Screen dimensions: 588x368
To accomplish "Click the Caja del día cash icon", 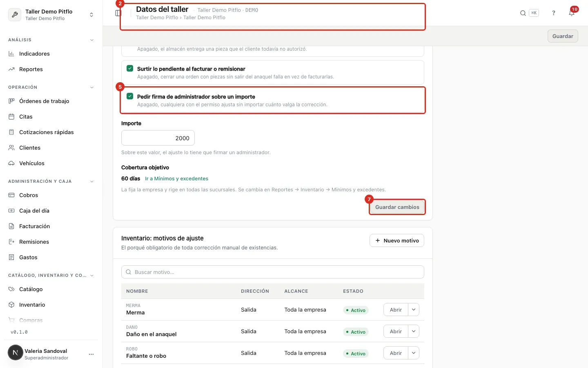I will (11, 211).
